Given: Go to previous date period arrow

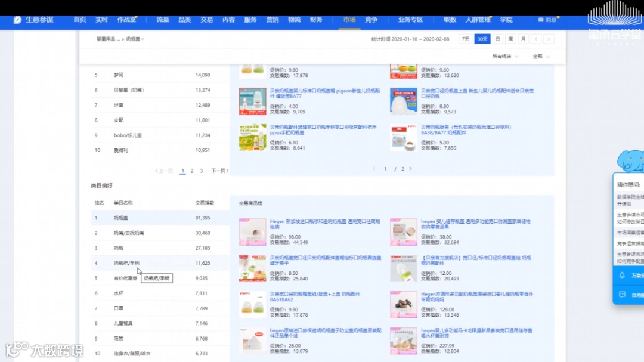Looking at the screenshot, I should (x=536, y=39).
